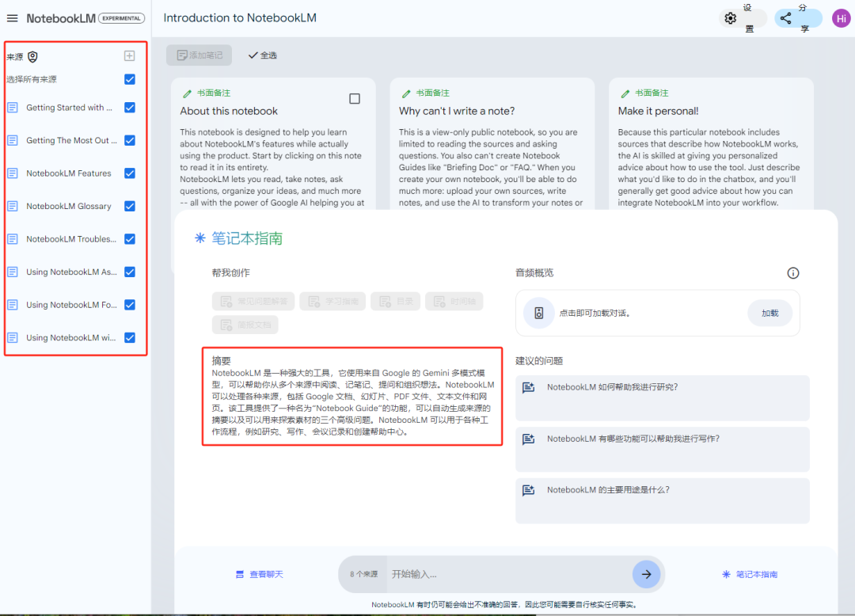This screenshot has width=855, height=616.
Task: Click the 全选 select all button
Action: point(263,55)
